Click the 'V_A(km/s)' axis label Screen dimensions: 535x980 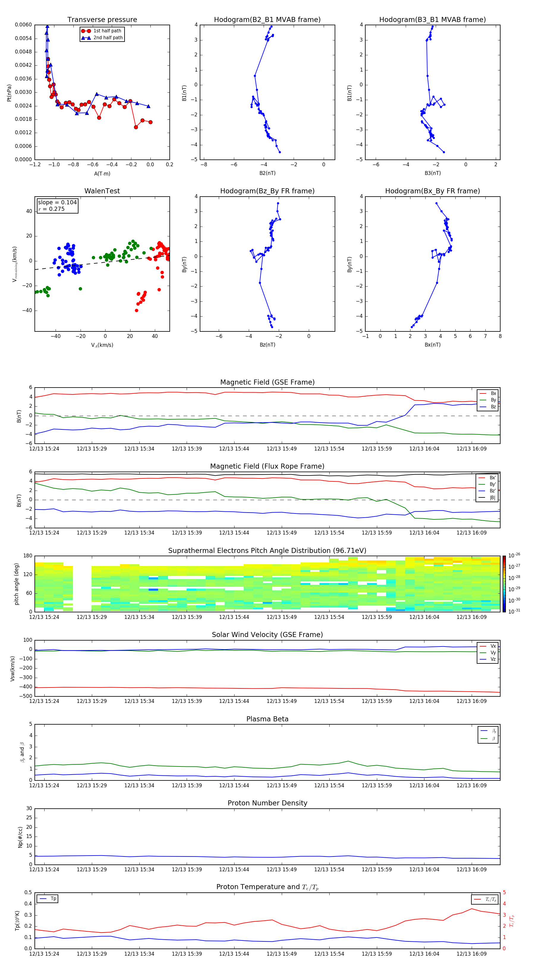[x=102, y=345]
